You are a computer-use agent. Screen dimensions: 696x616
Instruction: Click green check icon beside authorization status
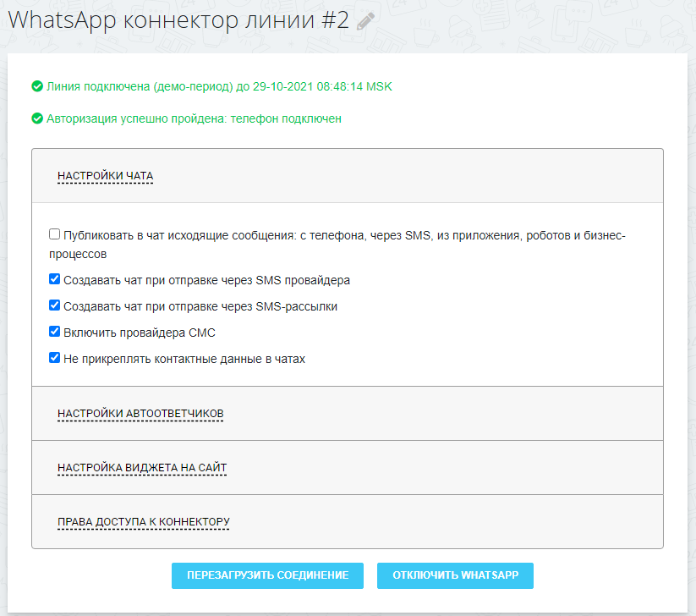click(x=37, y=118)
